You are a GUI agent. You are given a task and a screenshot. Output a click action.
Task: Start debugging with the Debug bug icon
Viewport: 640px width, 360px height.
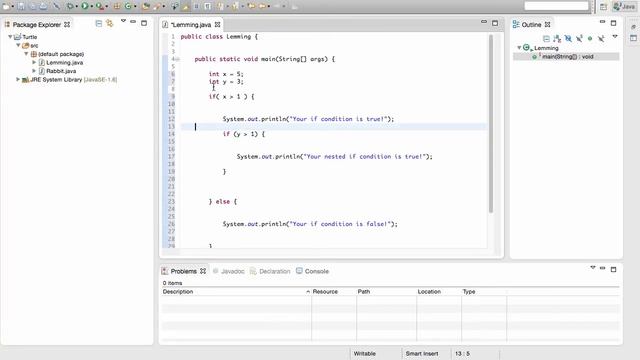tap(70, 6)
